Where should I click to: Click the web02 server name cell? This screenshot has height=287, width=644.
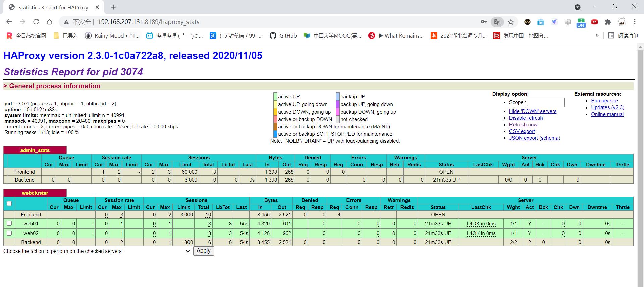tap(31, 233)
